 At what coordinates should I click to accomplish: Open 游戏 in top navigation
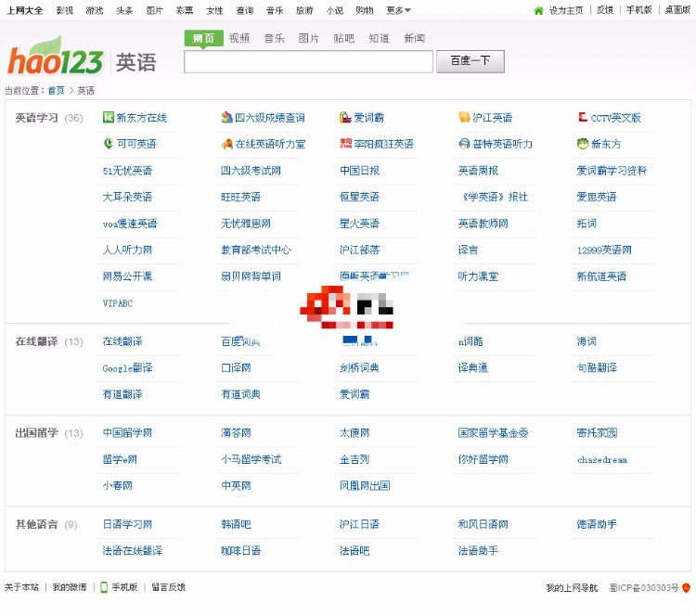click(95, 10)
